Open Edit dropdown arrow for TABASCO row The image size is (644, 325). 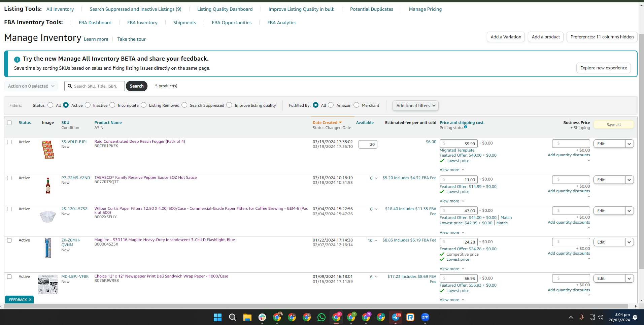[x=629, y=180]
